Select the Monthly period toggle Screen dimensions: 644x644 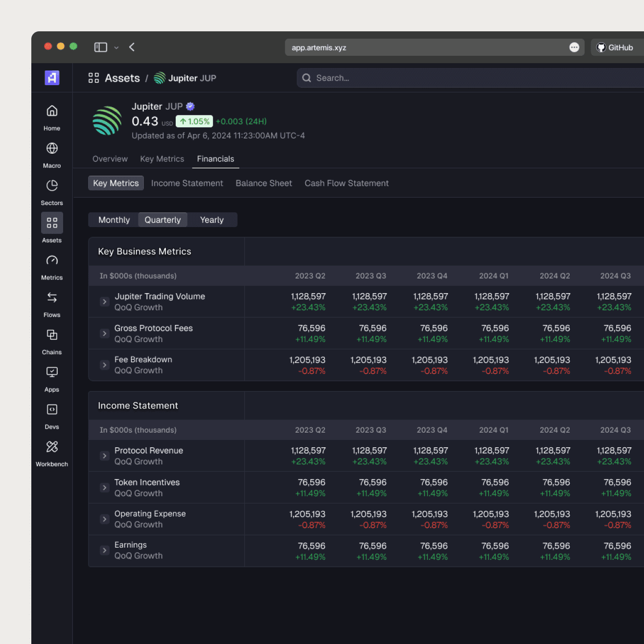point(114,220)
